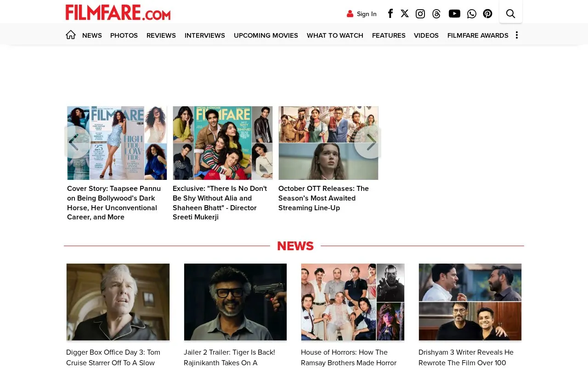This screenshot has width=588, height=368.
Task: Click the red user icon beside Sign In
Action: coord(350,14)
